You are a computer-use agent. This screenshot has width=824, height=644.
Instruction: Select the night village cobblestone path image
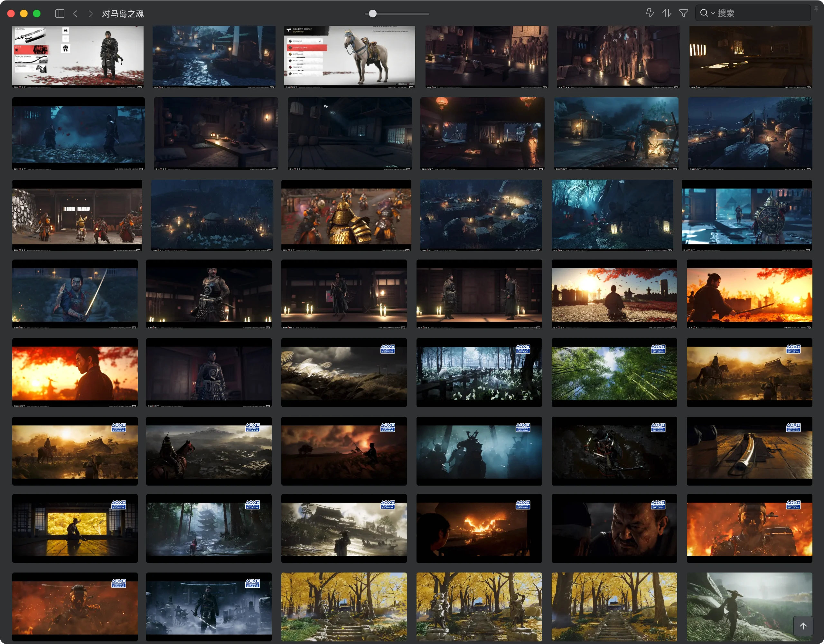[x=214, y=57]
